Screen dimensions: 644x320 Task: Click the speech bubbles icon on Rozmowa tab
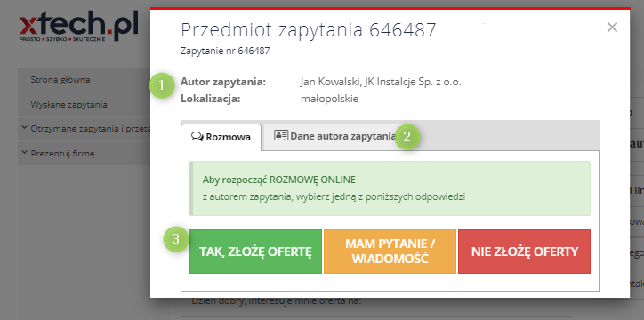[197, 137]
